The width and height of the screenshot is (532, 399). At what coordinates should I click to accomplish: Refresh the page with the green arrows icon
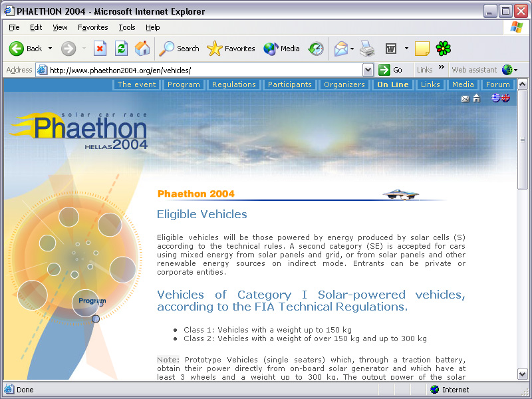(121, 49)
